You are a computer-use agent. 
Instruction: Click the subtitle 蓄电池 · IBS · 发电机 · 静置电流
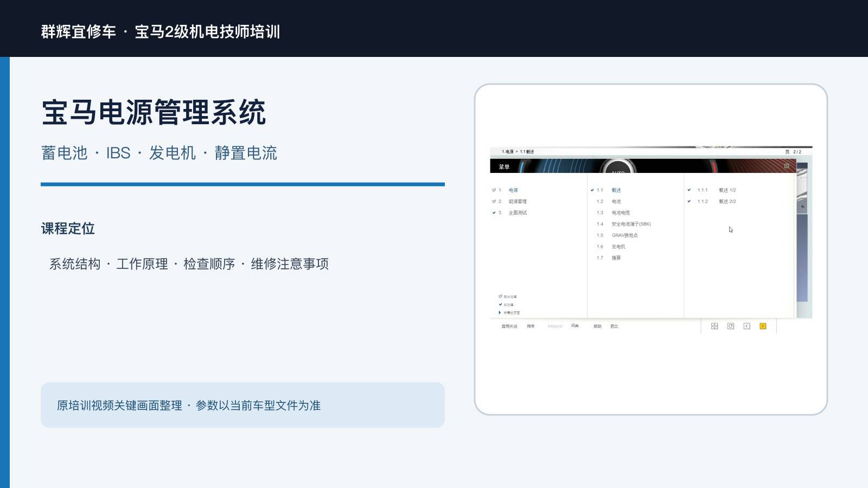click(x=159, y=153)
